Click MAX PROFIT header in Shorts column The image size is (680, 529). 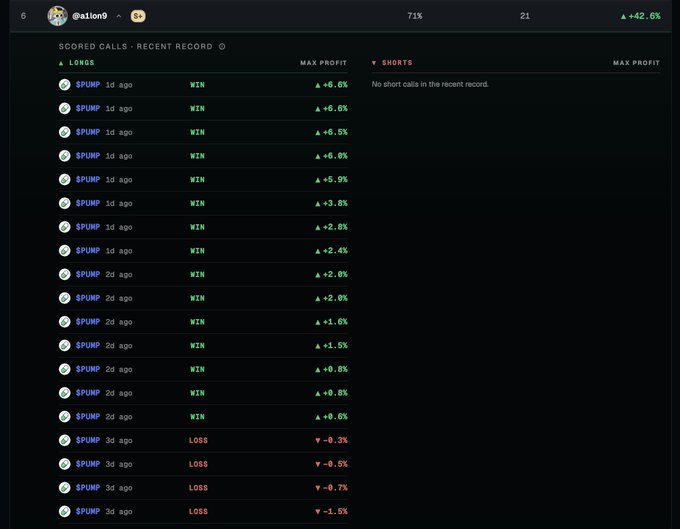point(636,63)
